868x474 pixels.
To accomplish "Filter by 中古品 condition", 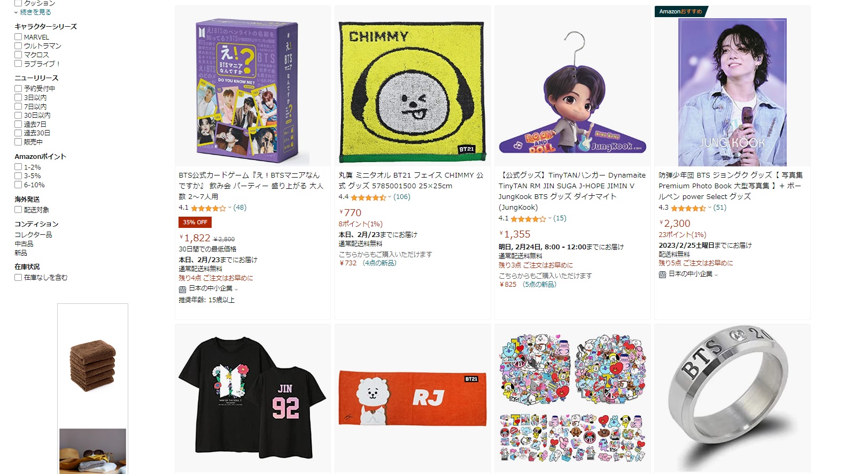I will (x=24, y=244).
